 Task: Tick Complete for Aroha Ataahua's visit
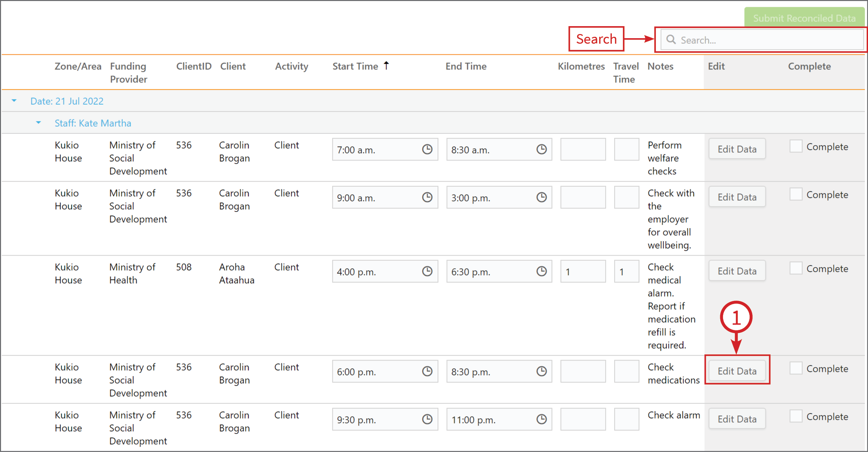tap(796, 268)
